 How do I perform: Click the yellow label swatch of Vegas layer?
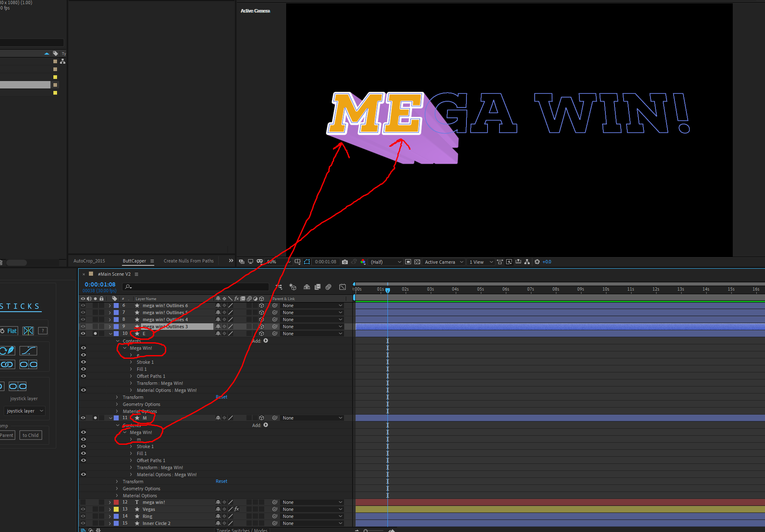tap(116, 509)
